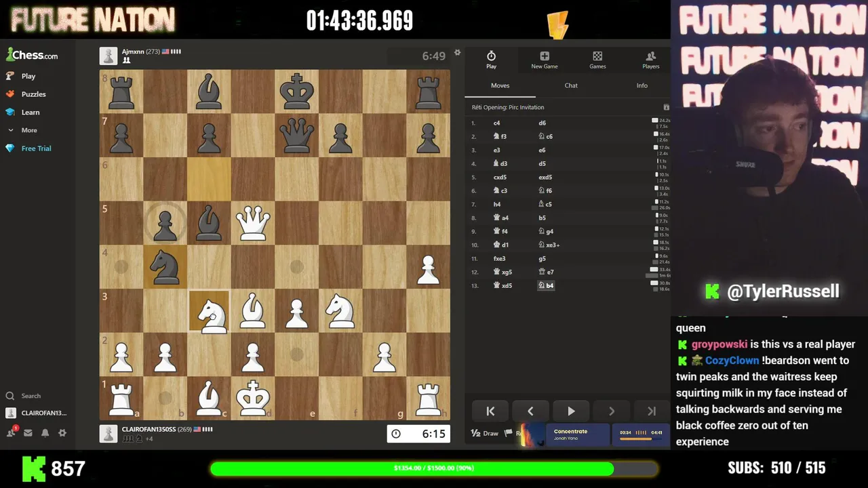
Task: Open the Play sidebar item
Action: click(28, 76)
